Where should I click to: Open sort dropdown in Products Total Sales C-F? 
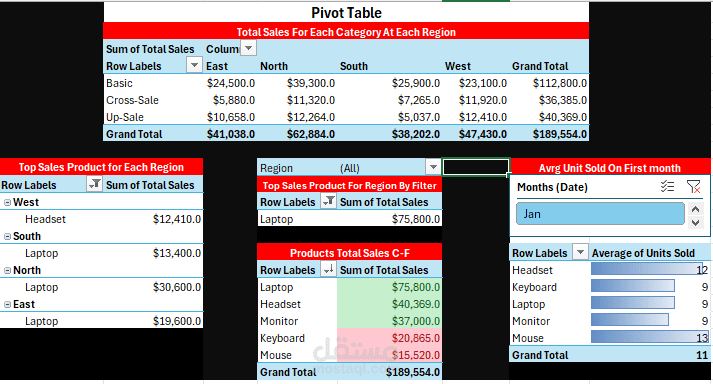(328, 269)
